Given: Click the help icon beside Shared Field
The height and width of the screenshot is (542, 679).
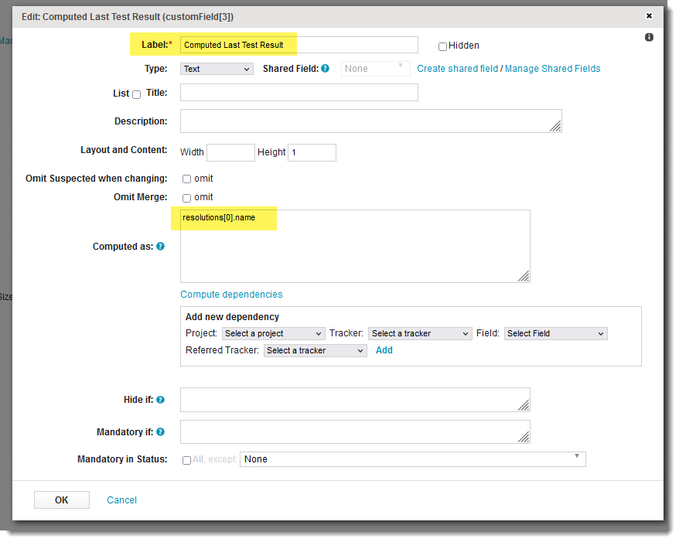Looking at the screenshot, I should tap(325, 69).
